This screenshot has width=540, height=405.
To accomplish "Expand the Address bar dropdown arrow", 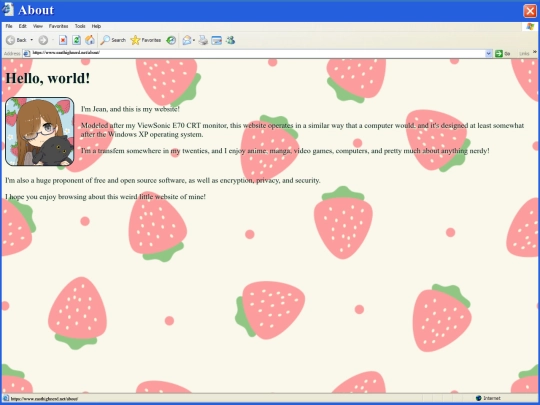I will point(488,53).
